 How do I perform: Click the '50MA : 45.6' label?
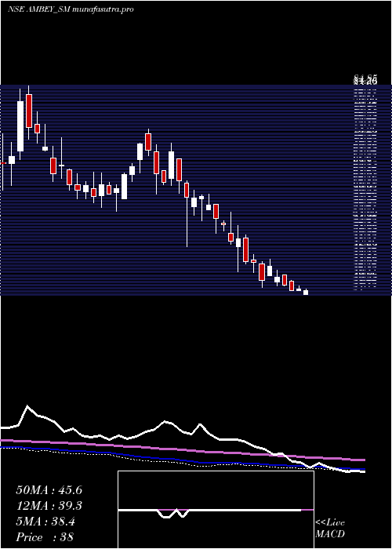pos(49,490)
